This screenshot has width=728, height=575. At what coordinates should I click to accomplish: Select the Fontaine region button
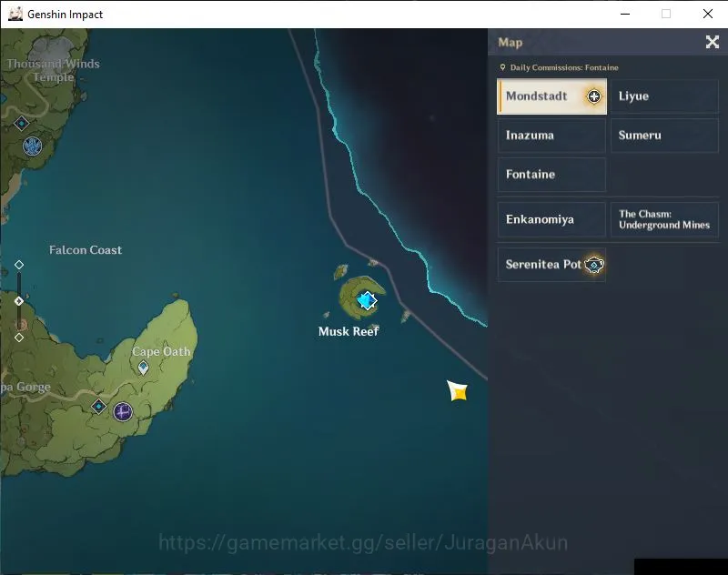pyautogui.click(x=551, y=175)
